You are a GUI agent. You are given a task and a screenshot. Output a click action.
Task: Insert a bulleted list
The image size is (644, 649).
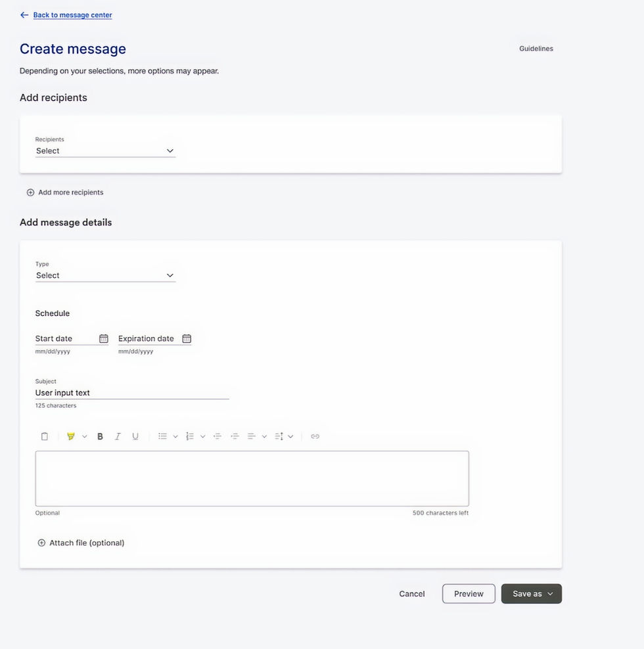162,436
